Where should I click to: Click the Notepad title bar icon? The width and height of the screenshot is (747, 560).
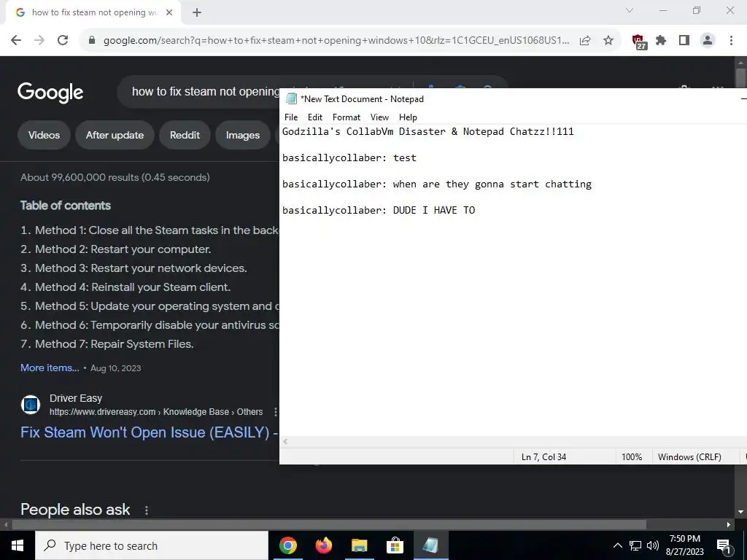[291, 98]
